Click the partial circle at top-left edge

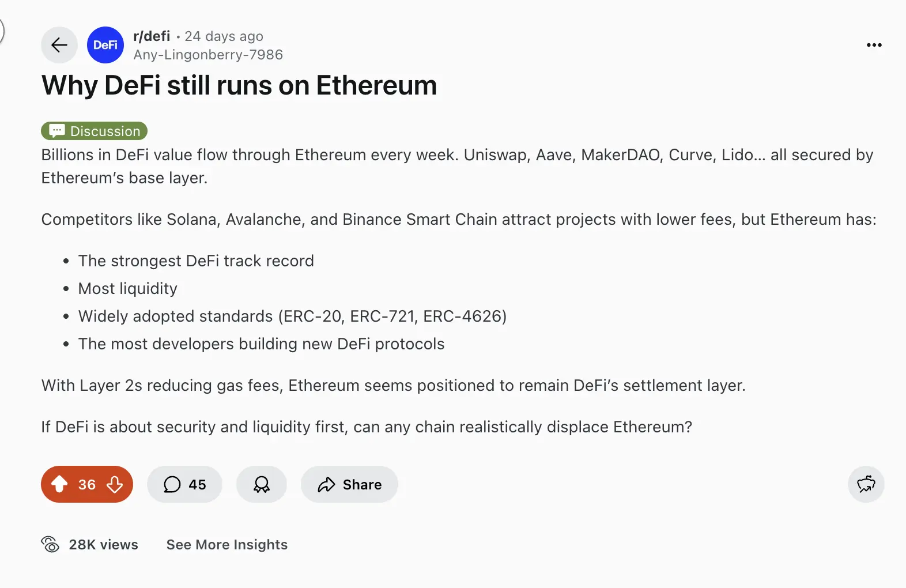2,30
